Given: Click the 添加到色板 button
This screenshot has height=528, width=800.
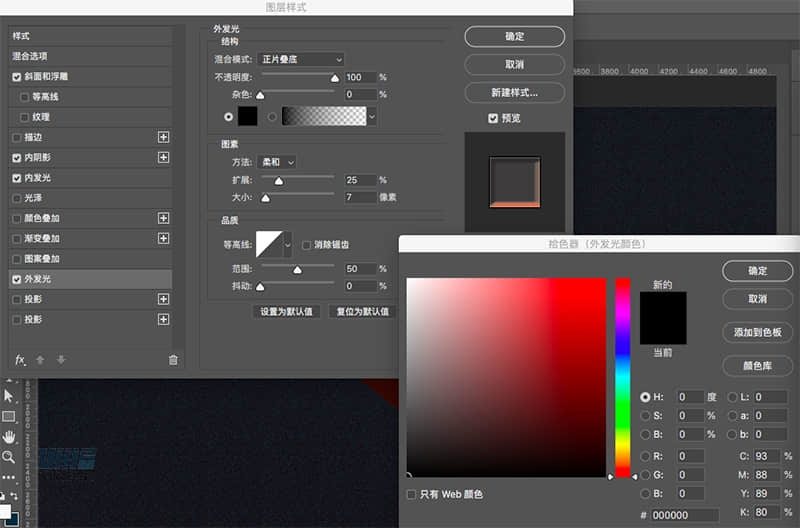Looking at the screenshot, I should pos(757,332).
